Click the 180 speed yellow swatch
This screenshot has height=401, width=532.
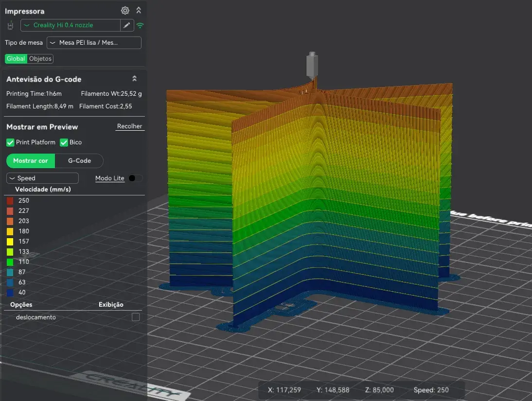[x=10, y=231]
